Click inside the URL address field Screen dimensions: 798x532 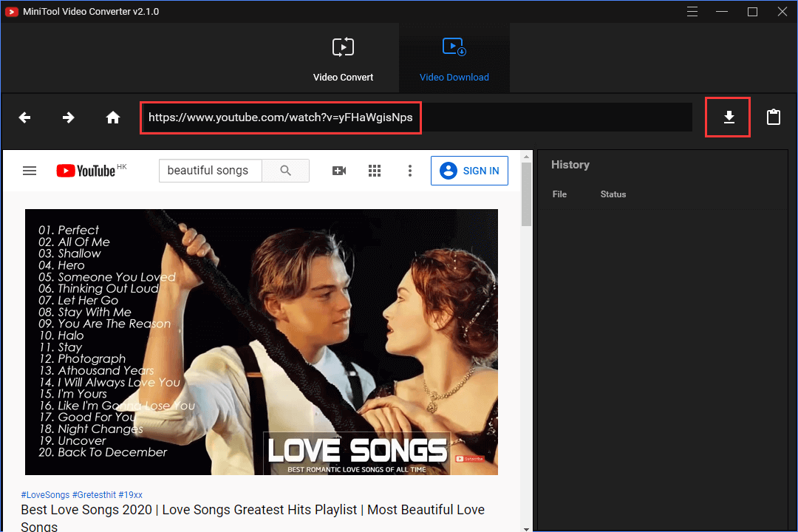pyautogui.click(x=281, y=117)
